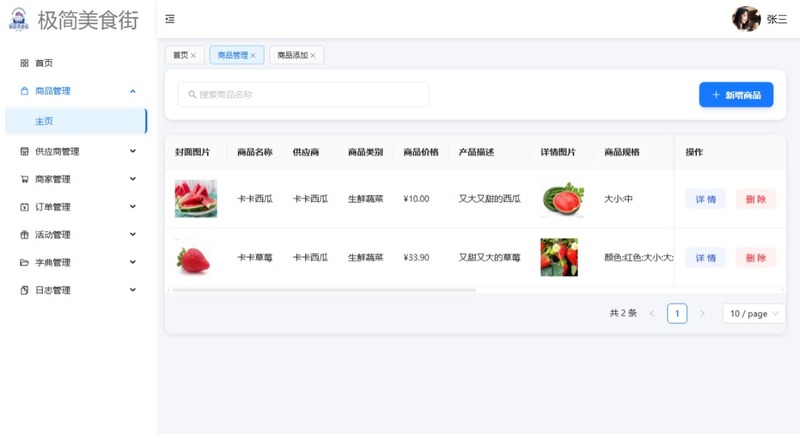Viewport: 800px width, 434px height.
Task: Expand the 订单管理 menu chevron
Action: [x=133, y=207]
